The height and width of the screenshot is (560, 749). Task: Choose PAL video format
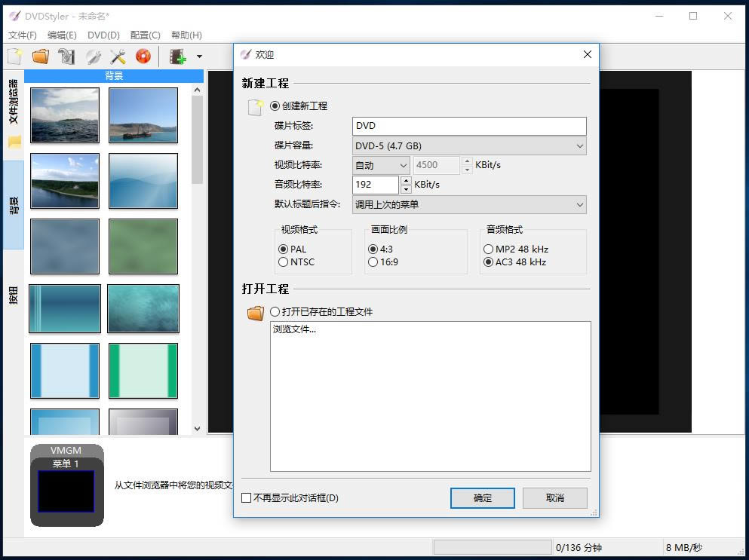284,249
